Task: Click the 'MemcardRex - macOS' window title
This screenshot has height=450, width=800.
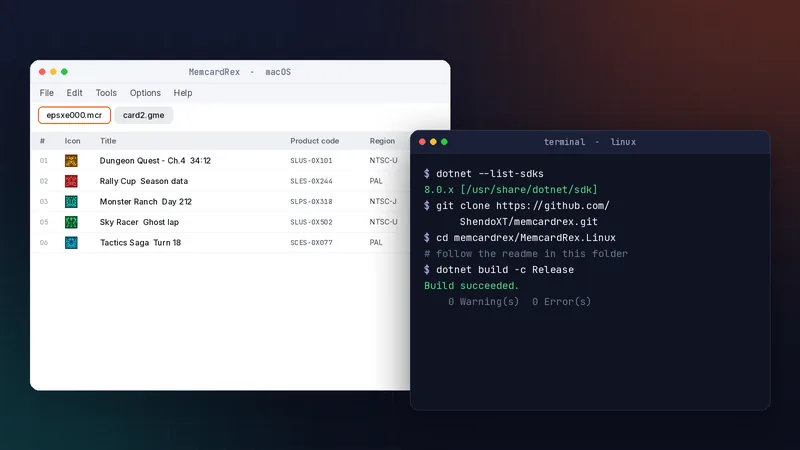Action: pos(240,72)
